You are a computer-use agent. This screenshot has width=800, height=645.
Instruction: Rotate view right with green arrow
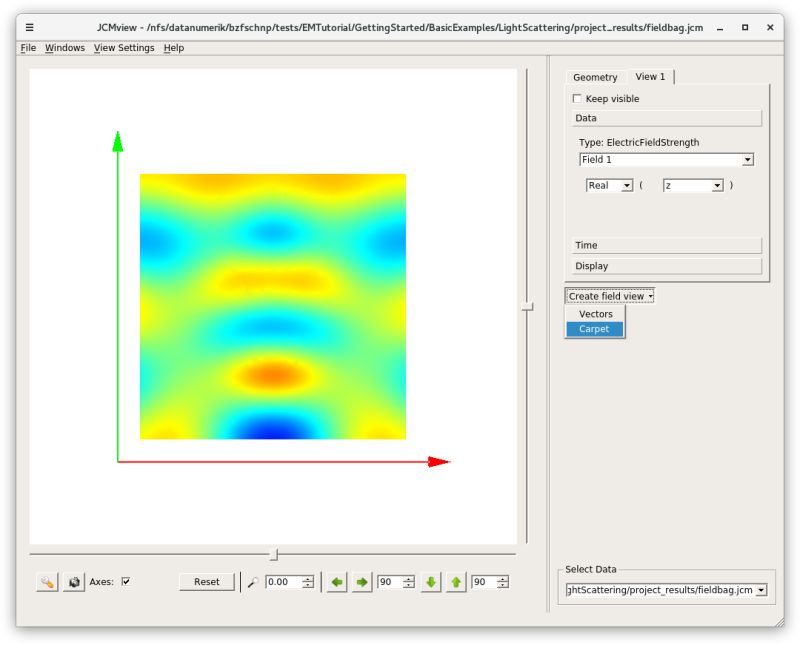pyautogui.click(x=362, y=582)
